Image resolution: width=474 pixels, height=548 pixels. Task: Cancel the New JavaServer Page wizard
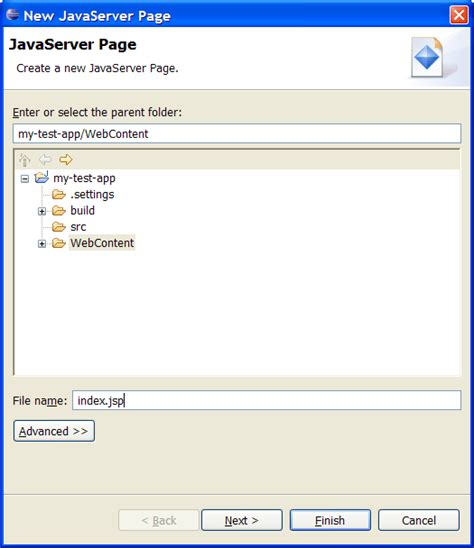pyautogui.click(x=419, y=520)
